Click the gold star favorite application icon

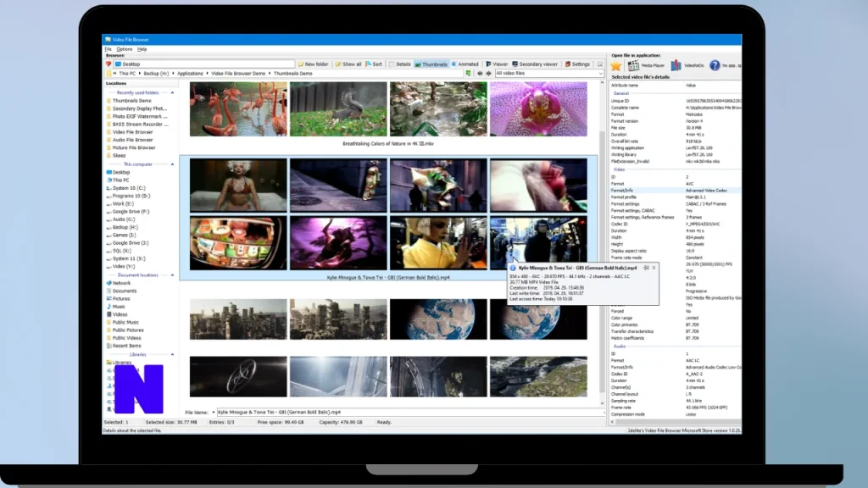point(616,66)
